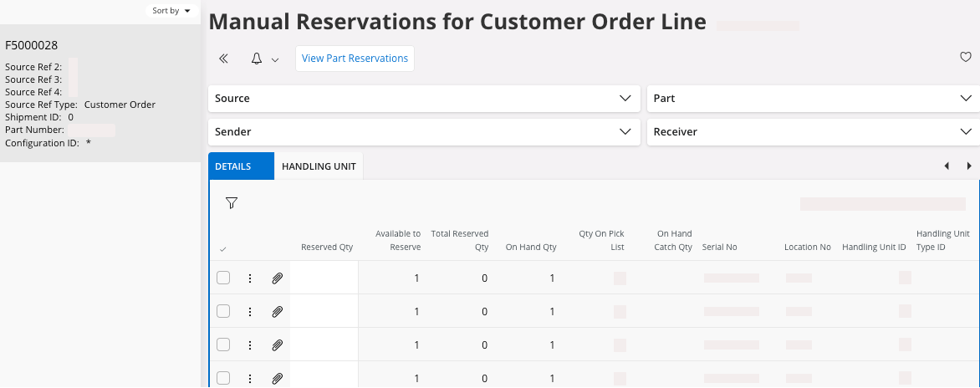Image resolution: width=980 pixels, height=388 pixels.
Task: Expand the Part section
Action: coord(810,98)
